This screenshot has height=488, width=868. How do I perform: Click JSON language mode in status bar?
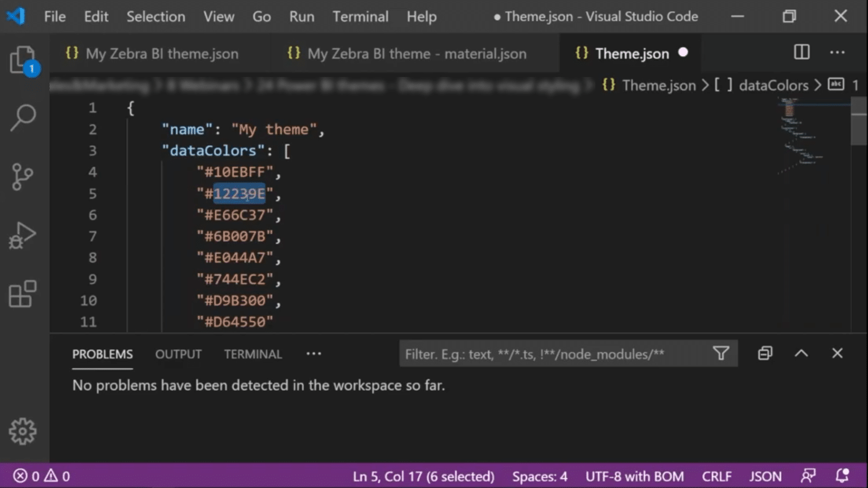click(765, 475)
